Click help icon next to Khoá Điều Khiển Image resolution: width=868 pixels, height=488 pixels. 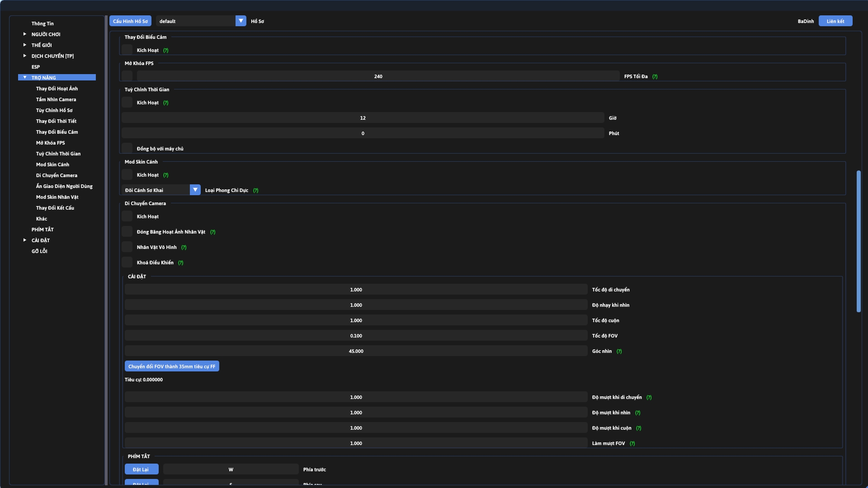[x=180, y=263]
